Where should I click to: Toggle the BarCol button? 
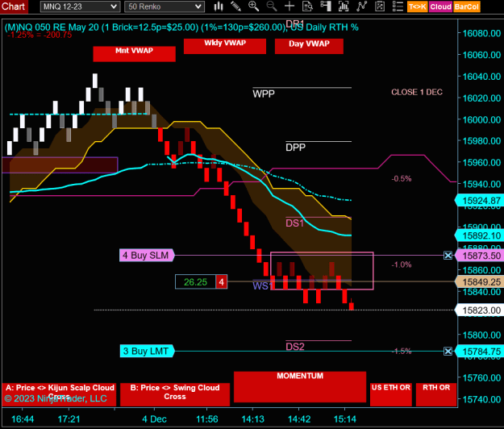coord(467,6)
